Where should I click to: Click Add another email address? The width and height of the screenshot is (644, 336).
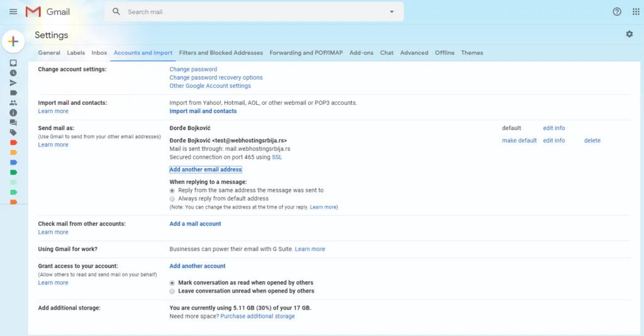pyautogui.click(x=206, y=170)
